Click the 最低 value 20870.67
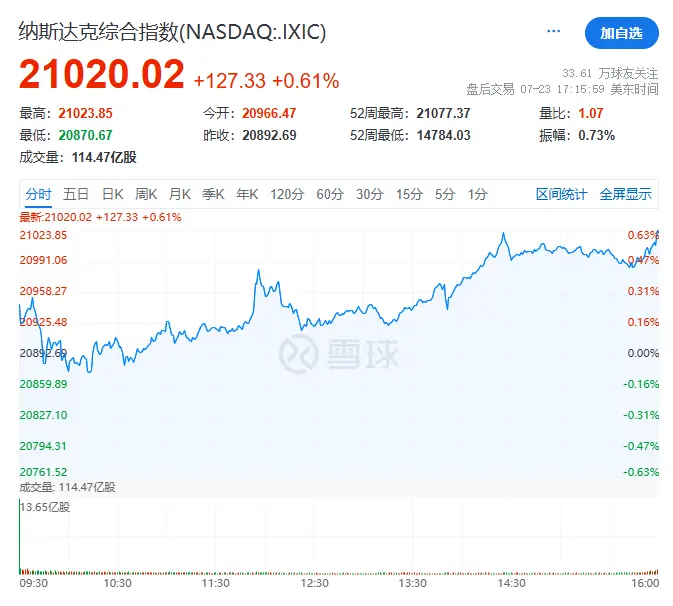 (85, 135)
